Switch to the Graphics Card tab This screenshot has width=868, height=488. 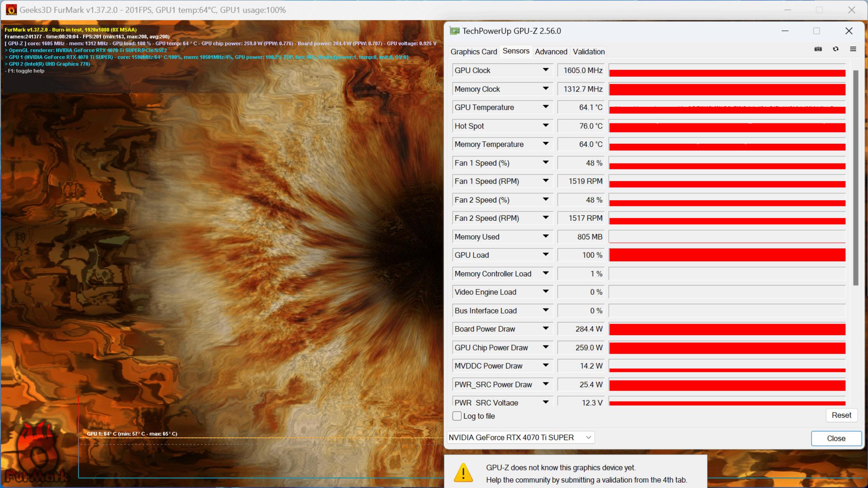[x=474, y=52]
